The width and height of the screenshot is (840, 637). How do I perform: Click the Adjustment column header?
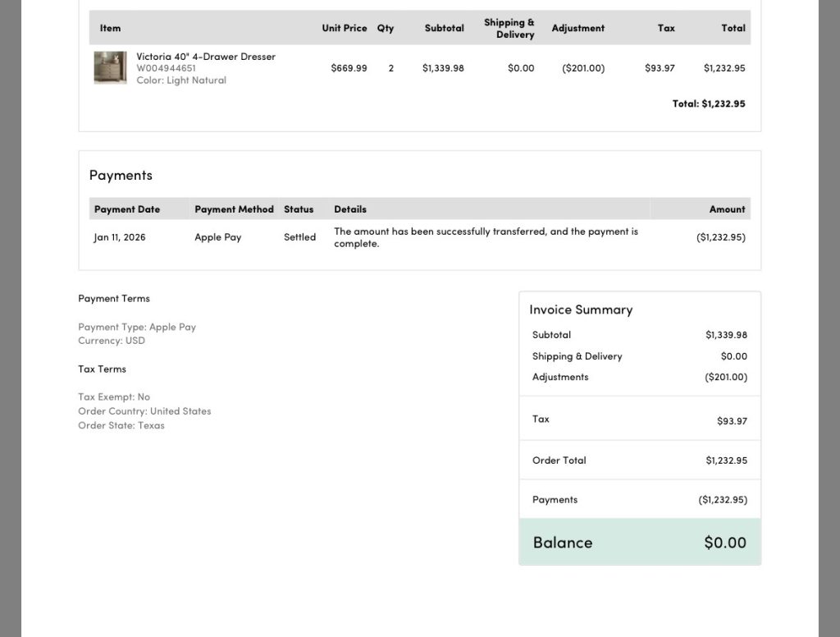coord(577,28)
